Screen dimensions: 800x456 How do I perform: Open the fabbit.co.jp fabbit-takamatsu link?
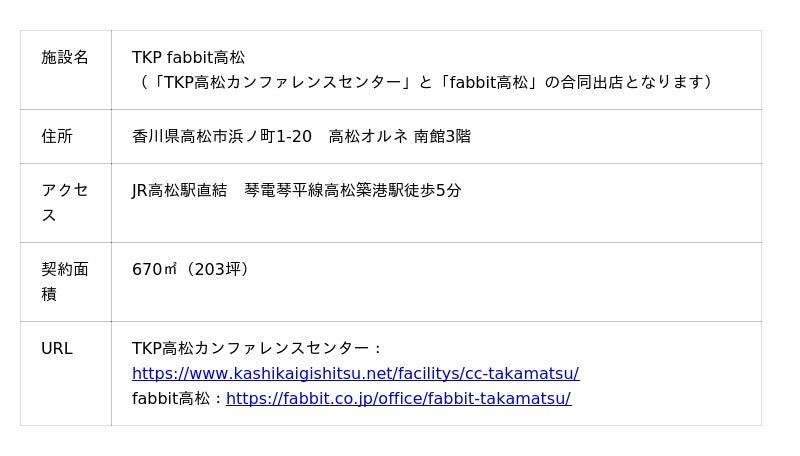coord(398,398)
